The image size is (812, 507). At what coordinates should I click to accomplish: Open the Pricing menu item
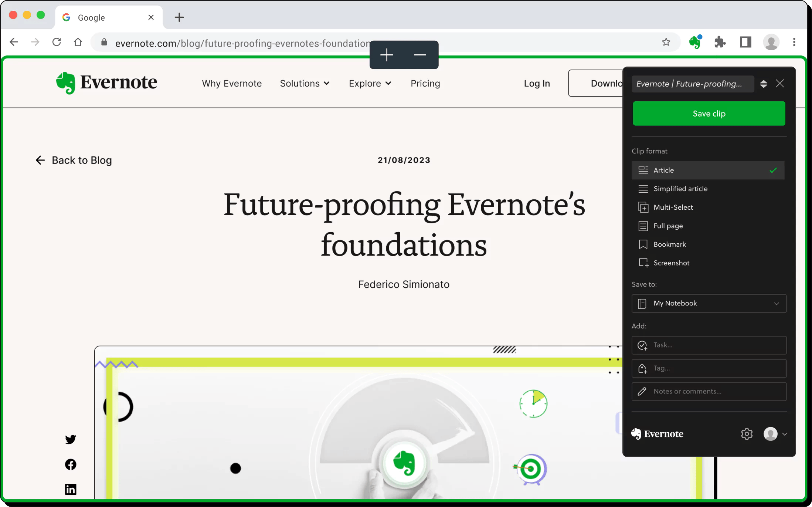pos(425,83)
